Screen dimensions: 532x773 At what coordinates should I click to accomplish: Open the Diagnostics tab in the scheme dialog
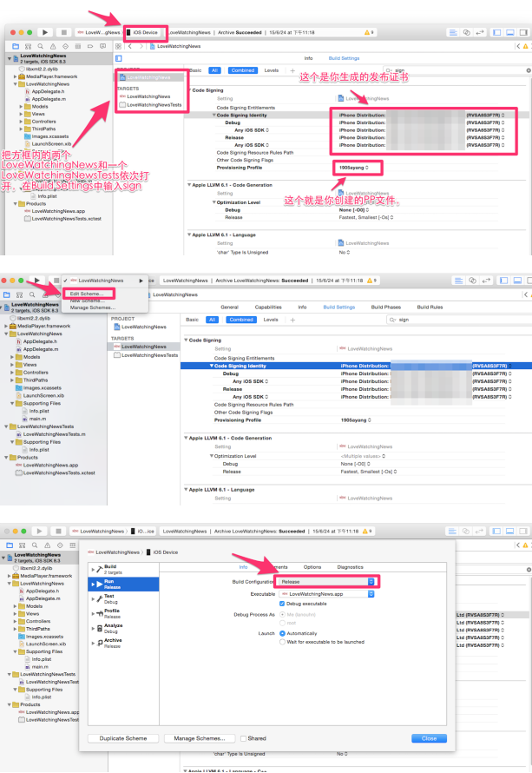(351, 567)
